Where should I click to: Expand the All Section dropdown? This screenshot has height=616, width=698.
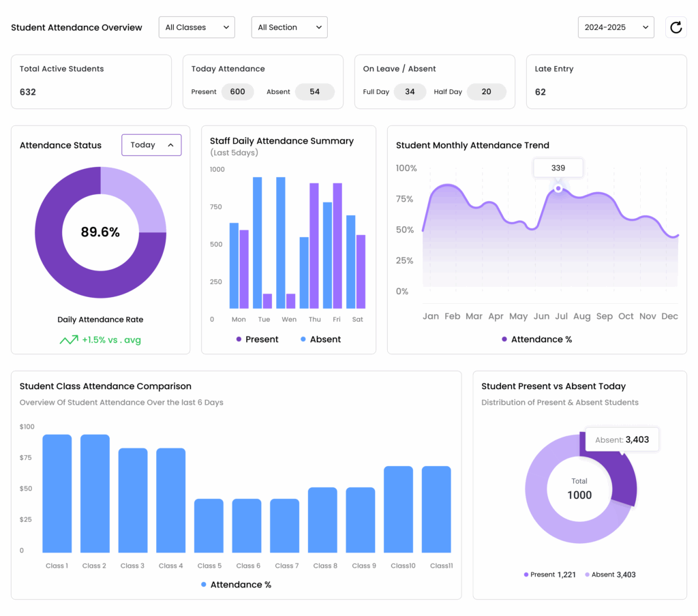290,27
